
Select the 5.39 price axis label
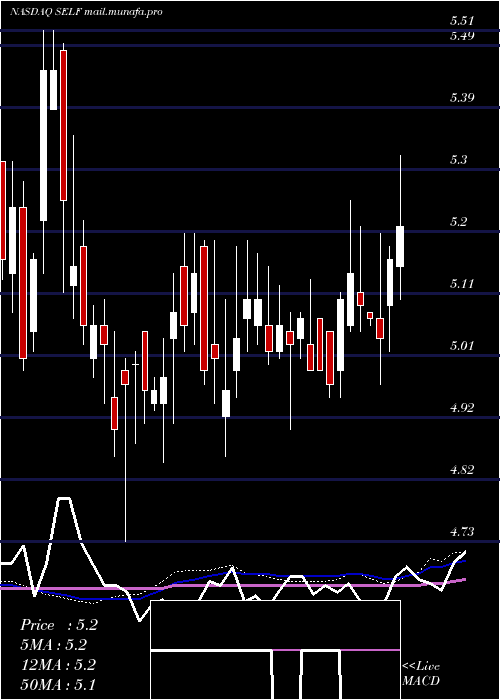click(x=462, y=97)
